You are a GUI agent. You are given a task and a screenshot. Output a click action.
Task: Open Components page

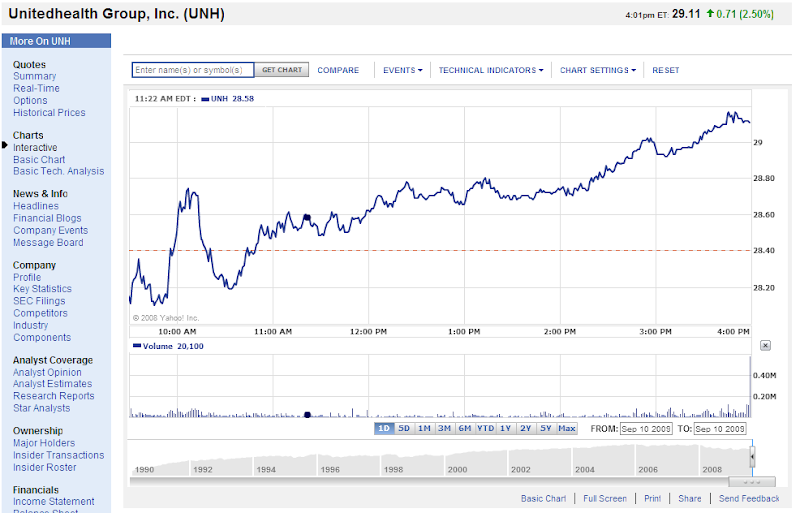point(42,337)
